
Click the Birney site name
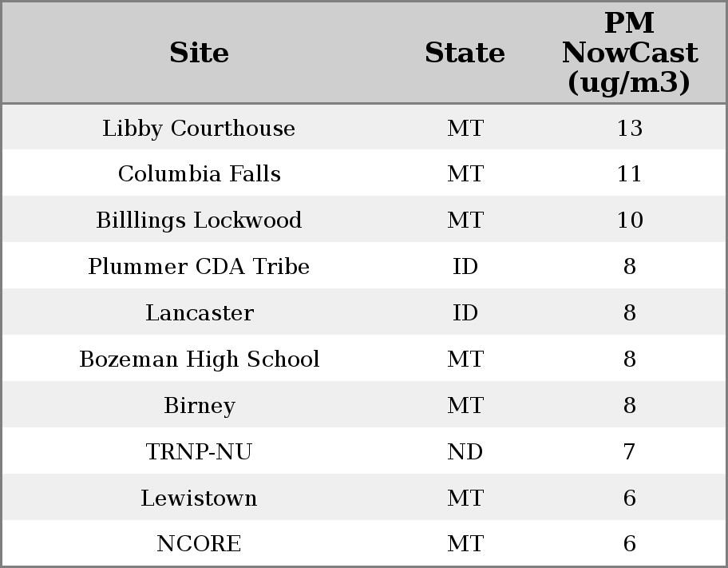pyautogui.click(x=199, y=406)
